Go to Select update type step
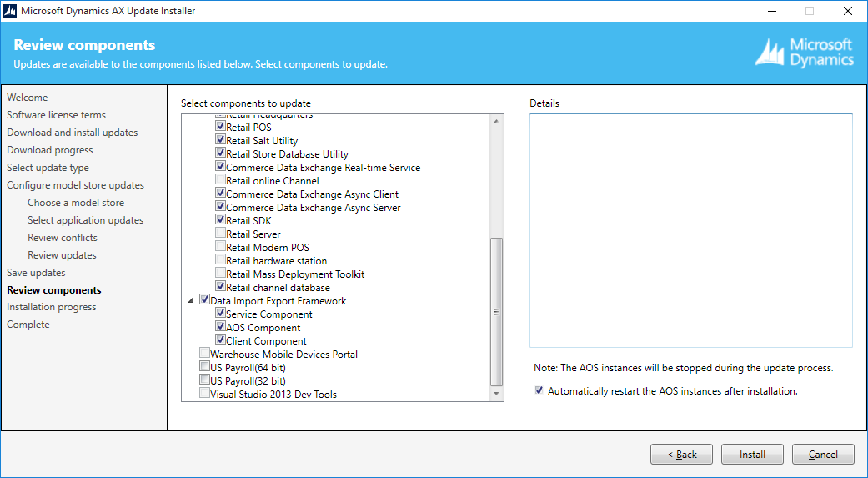 (48, 168)
